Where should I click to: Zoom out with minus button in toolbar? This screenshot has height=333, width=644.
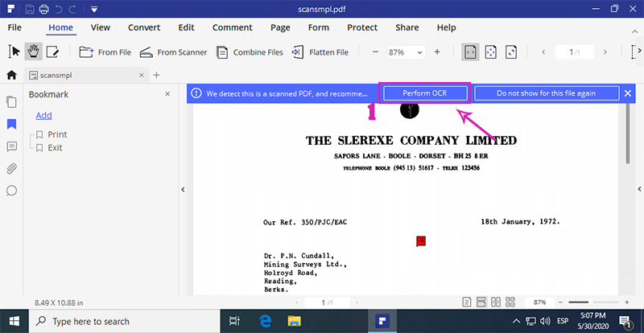click(x=375, y=52)
